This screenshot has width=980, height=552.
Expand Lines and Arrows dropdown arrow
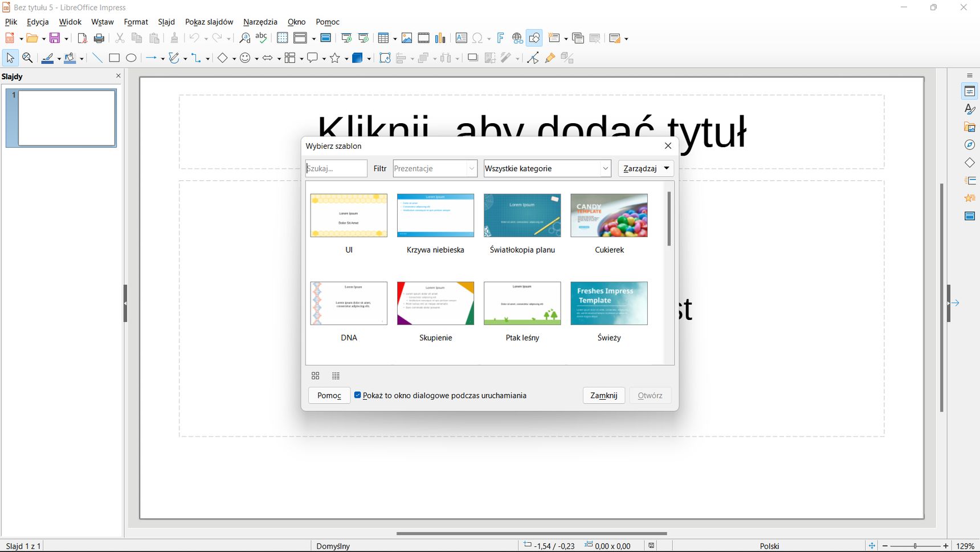pyautogui.click(x=162, y=59)
